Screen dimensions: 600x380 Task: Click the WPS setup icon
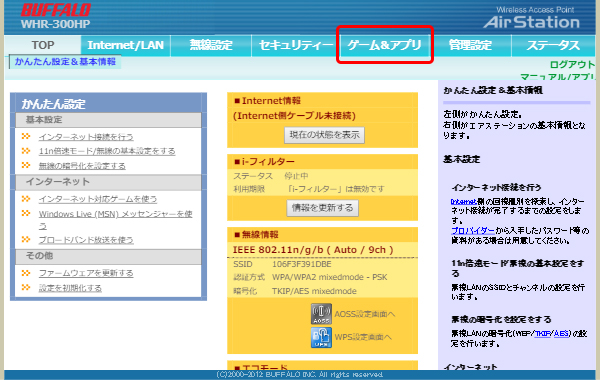(321, 337)
